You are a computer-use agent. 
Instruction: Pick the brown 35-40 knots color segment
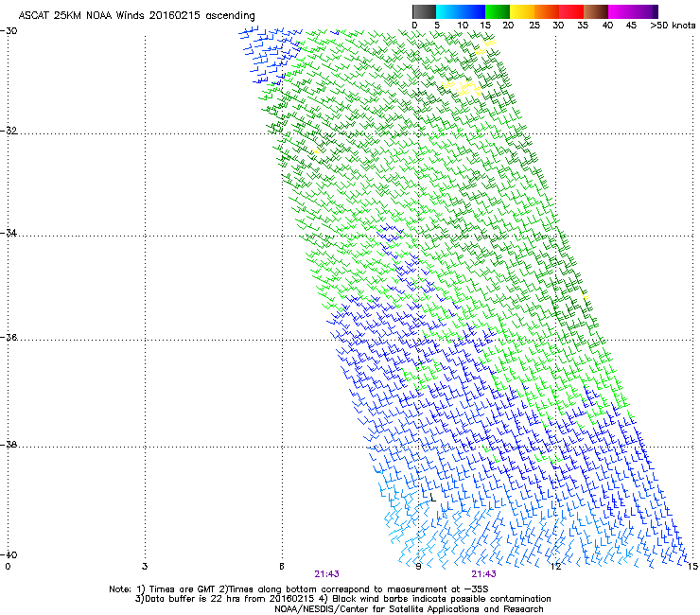tap(596, 11)
